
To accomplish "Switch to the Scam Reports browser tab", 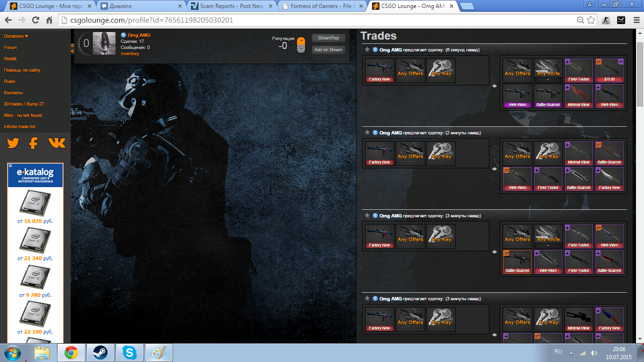I will click(x=231, y=6).
